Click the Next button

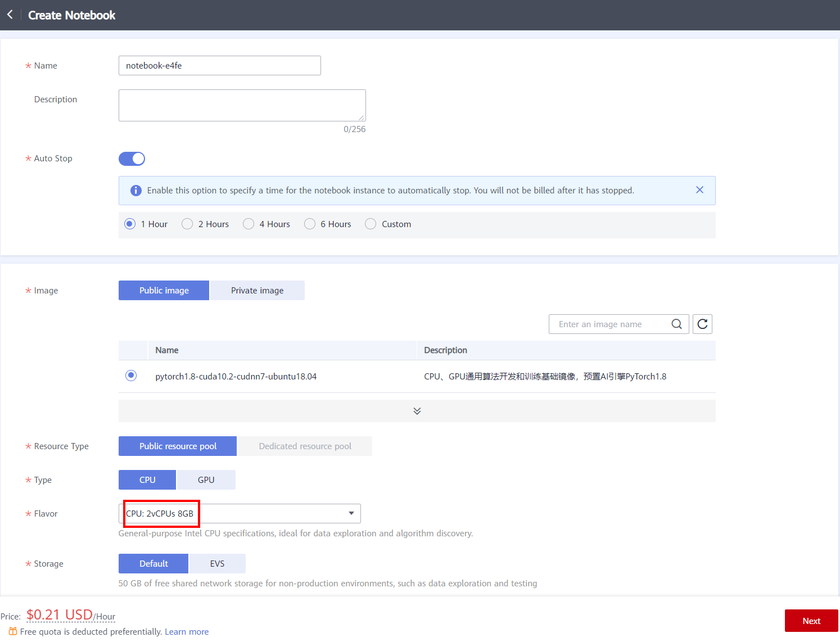tap(811, 621)
